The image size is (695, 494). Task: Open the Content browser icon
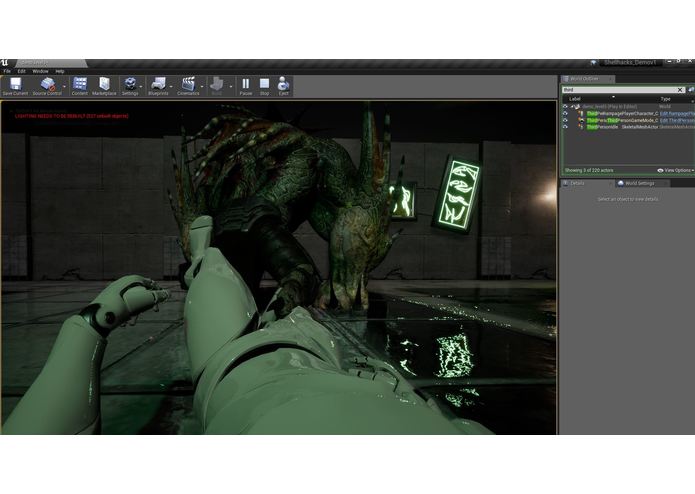(x=80, y=84)
